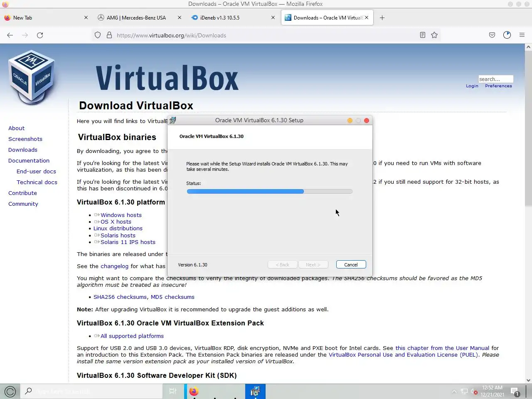Viewport: 532px width, 399px height.
Task: Open the notification center icon
Action: (515, 392)
